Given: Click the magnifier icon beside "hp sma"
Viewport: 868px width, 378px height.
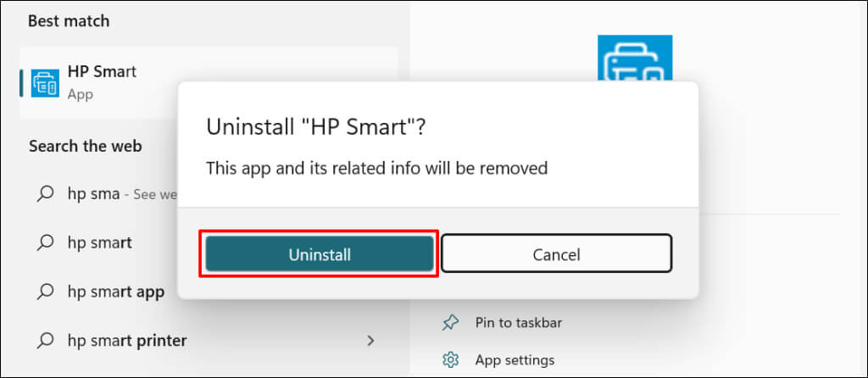Looking at the screenshot, I should coord(44,193).
